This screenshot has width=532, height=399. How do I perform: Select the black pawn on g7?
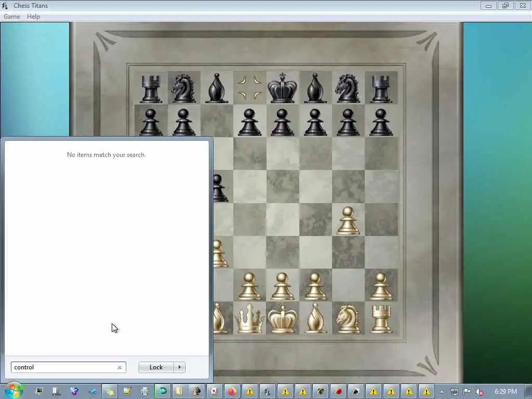click(348, 122)
